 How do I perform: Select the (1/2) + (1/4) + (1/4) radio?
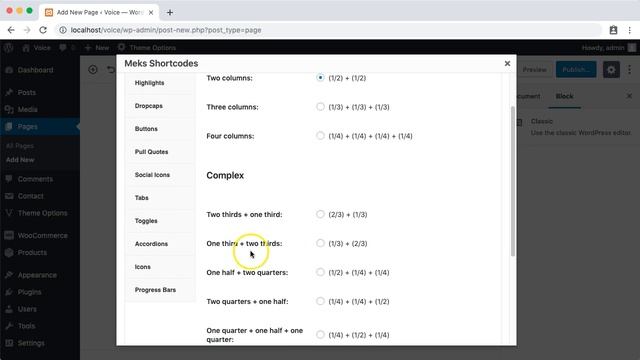coord(320,272)
